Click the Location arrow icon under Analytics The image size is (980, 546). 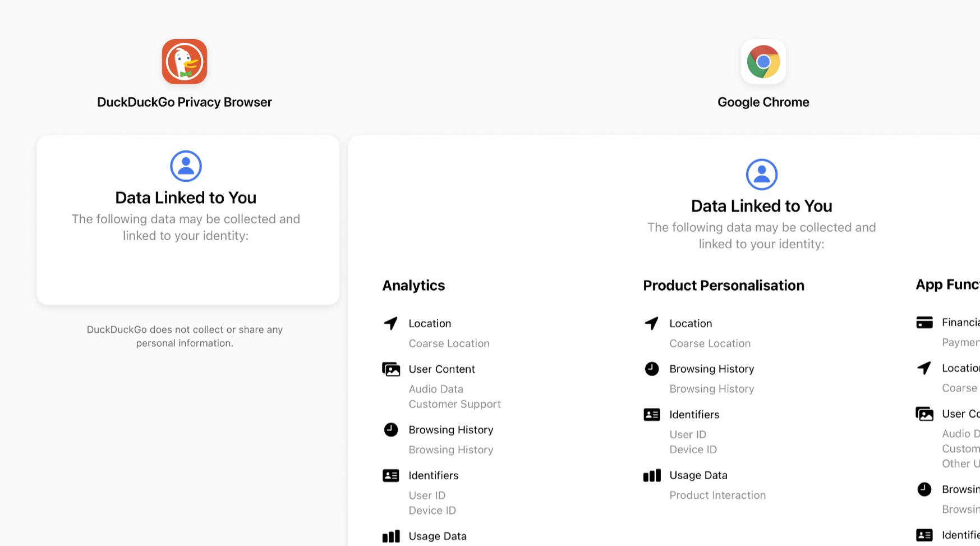click(390, 323)
